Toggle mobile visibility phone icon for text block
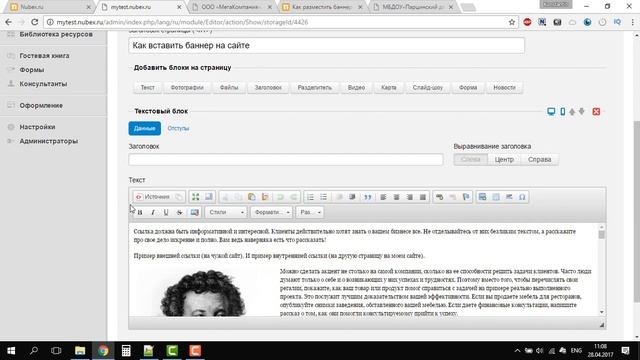 tap(562, 111)
